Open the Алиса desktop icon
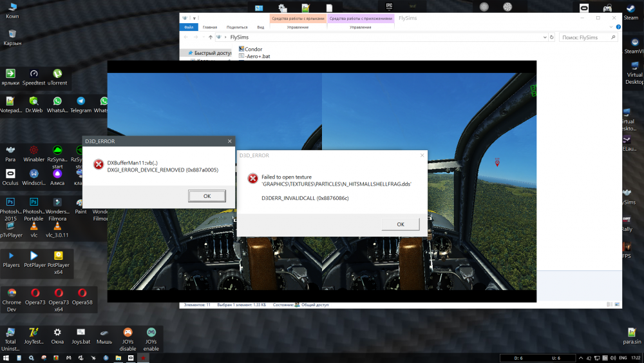 click(57, 177)
